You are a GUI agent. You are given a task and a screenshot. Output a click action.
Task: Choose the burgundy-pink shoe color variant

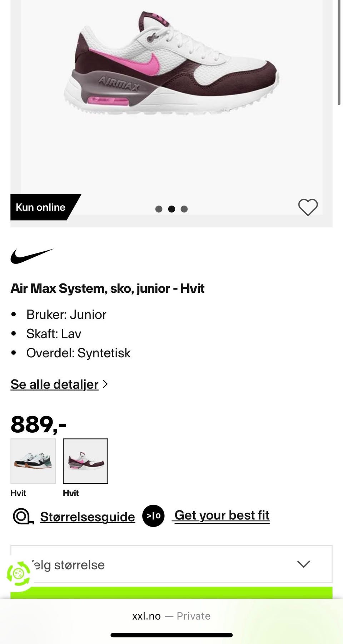85,461
